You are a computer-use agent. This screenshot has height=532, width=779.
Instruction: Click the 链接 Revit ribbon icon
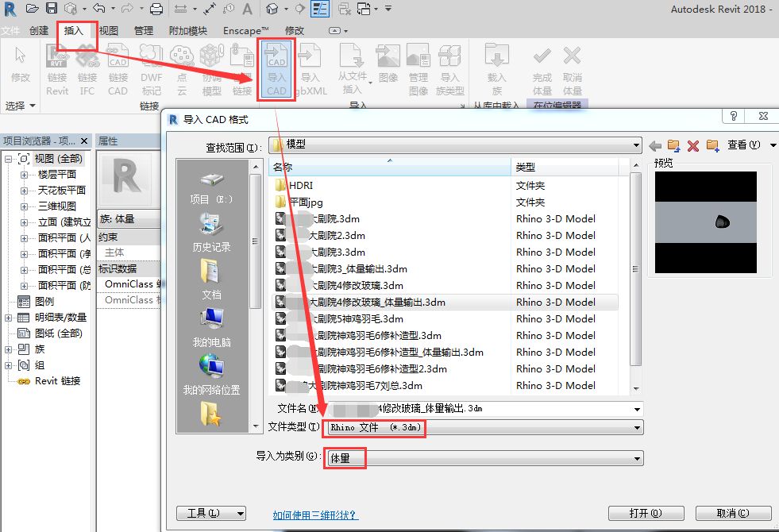[x=57, y=70]
